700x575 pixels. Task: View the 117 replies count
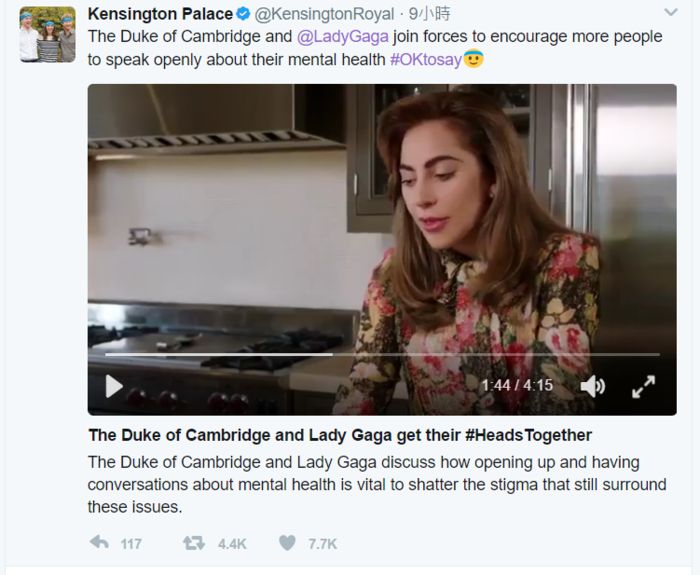[x=131, y=544]
